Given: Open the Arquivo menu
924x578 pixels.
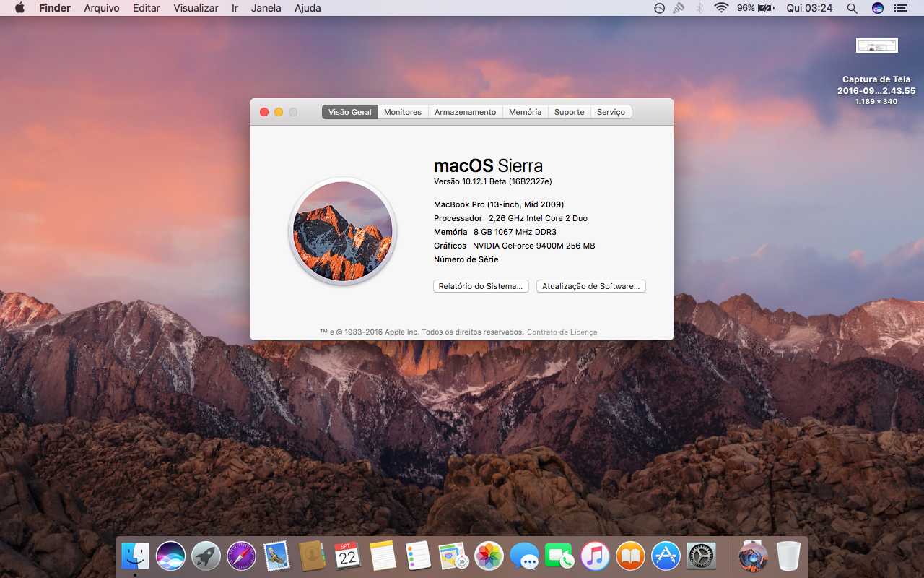Looking at the screenshot, I should (x=102, y=8).
